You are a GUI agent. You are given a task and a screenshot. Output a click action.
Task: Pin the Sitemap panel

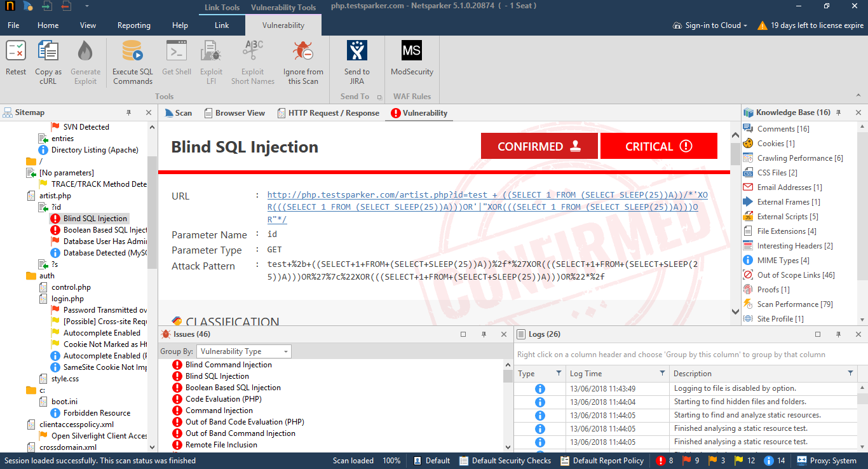(128, 112)
